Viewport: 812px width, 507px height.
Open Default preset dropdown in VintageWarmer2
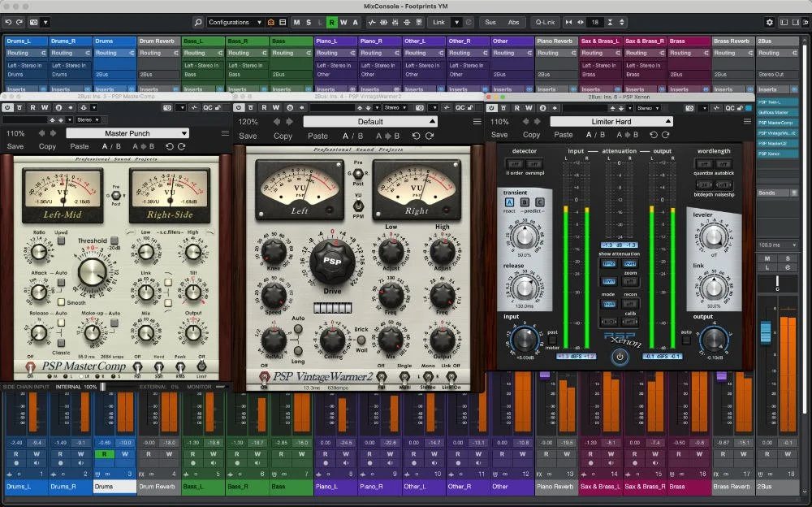point(370,121)
